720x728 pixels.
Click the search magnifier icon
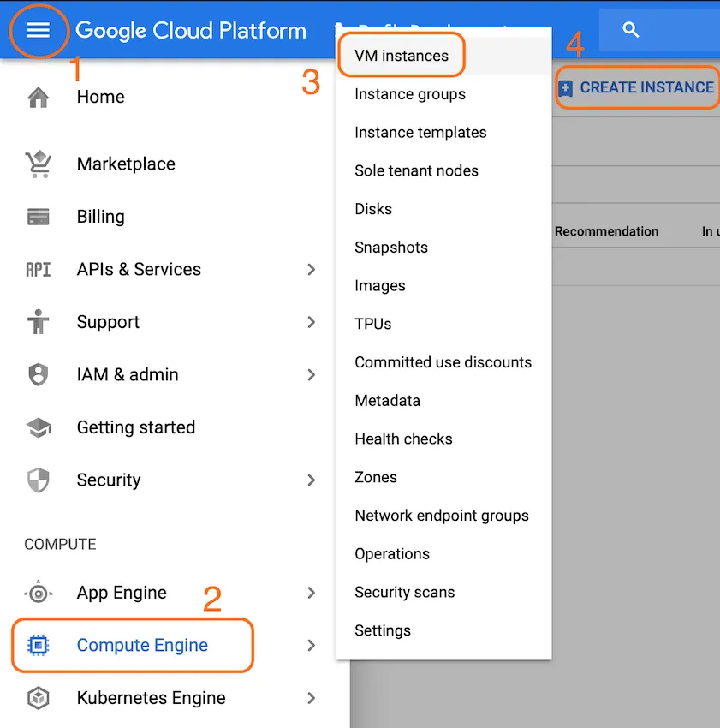(x=631, y=31)
